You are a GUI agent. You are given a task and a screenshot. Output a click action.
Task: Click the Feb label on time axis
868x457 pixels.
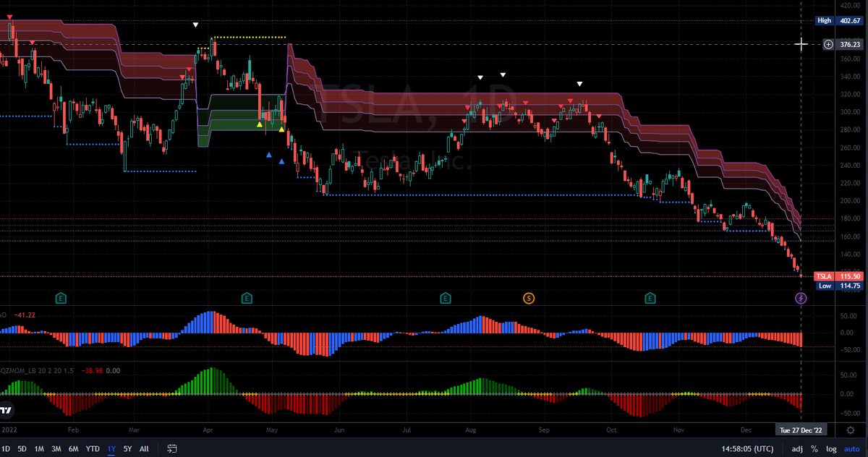tap(72, 429)
